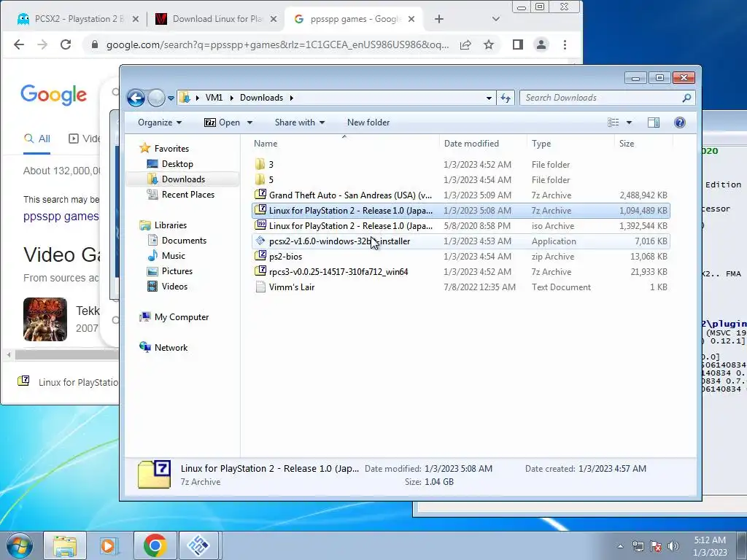Select Vimm's Lair text document
This screenshot has height=560, width=747.
tap(461, 287)
